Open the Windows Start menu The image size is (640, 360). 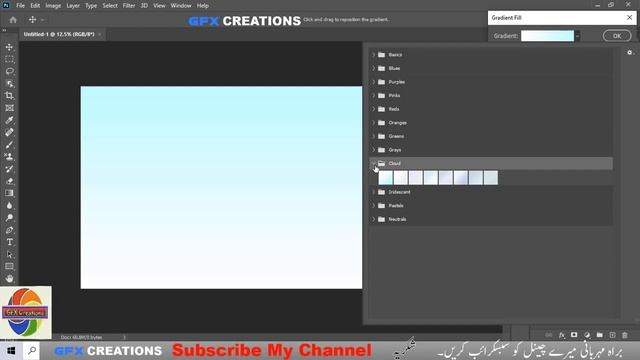(11, 351)
